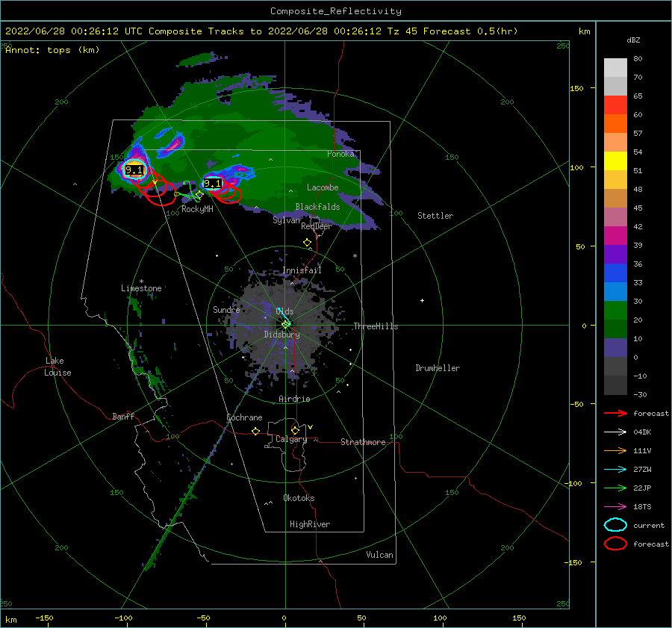Click the RedDeer city label
This screenshot has height=628, width=672.
317,226
